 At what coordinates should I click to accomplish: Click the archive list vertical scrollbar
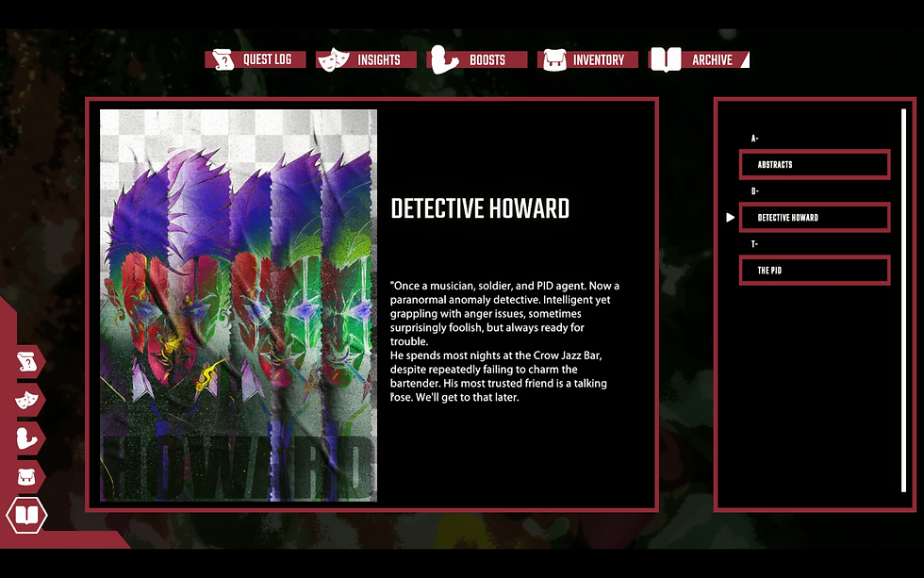[x=903, y=301]
